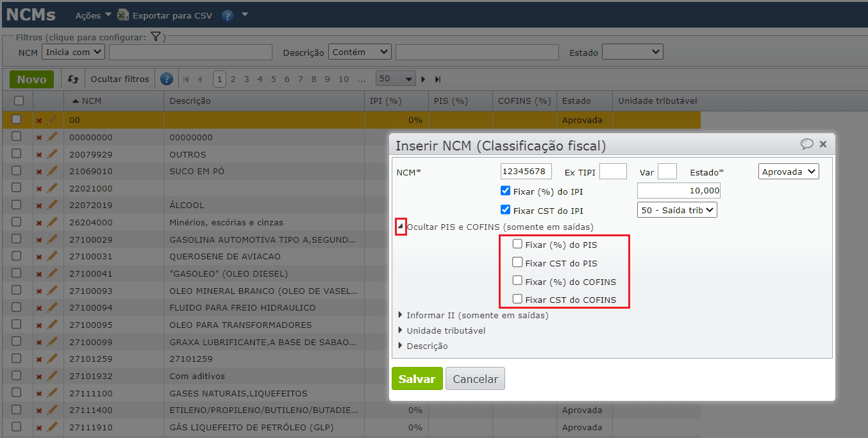Screen dimensions: 868x438
Task: Collapse Ocultar PIS e COFINS section
Action: [x=401, y=227]
